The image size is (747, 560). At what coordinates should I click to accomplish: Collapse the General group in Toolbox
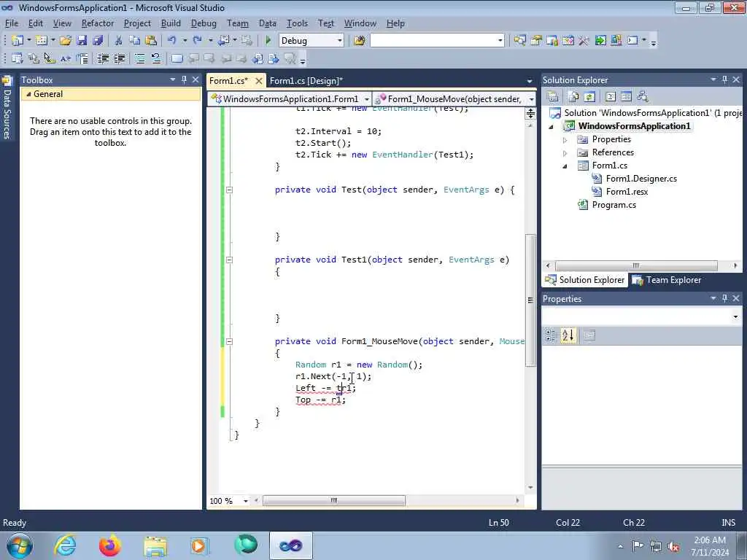click(x=28, y=94)
